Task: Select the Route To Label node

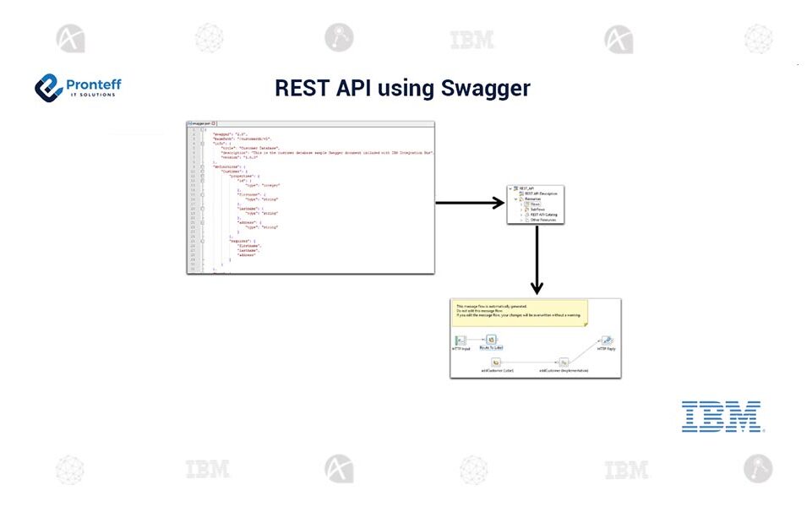Action: click(x=491, y=340)
